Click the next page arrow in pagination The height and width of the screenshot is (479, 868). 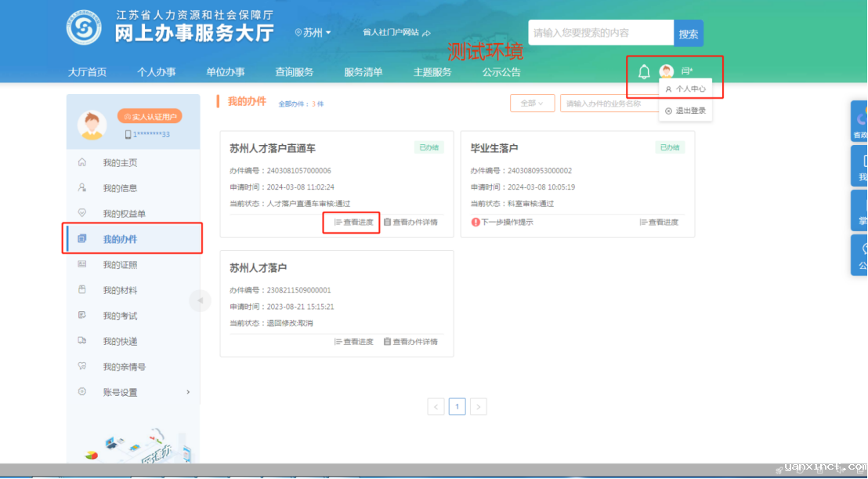pos(478,406)
